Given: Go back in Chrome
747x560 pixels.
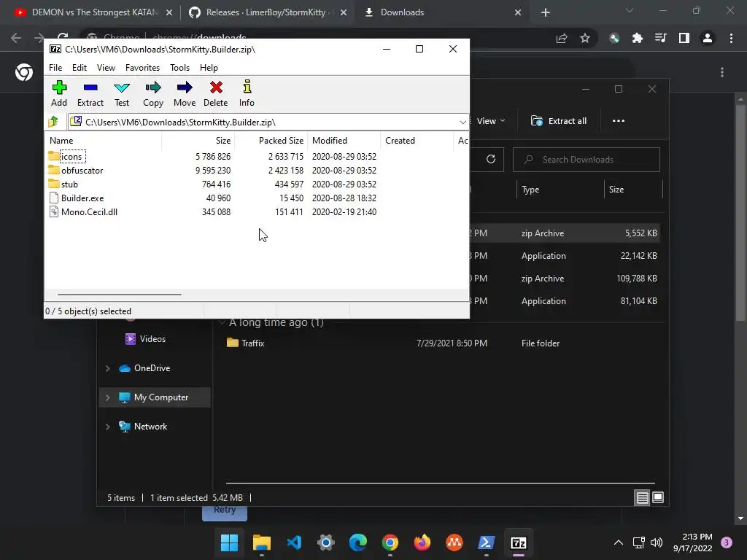Looking at the screenshot, I should tap(16, 38).
